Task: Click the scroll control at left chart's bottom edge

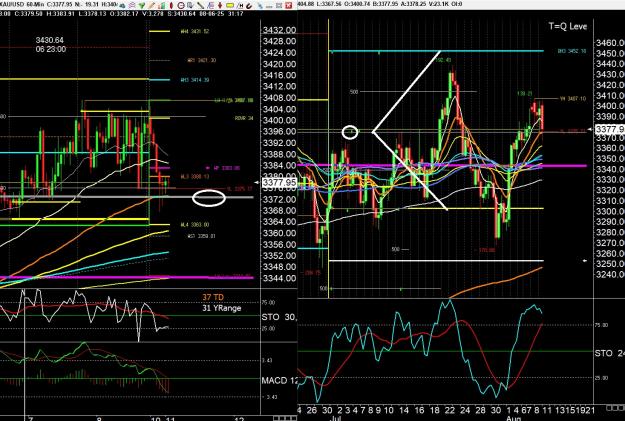Action: pos(285,419)
